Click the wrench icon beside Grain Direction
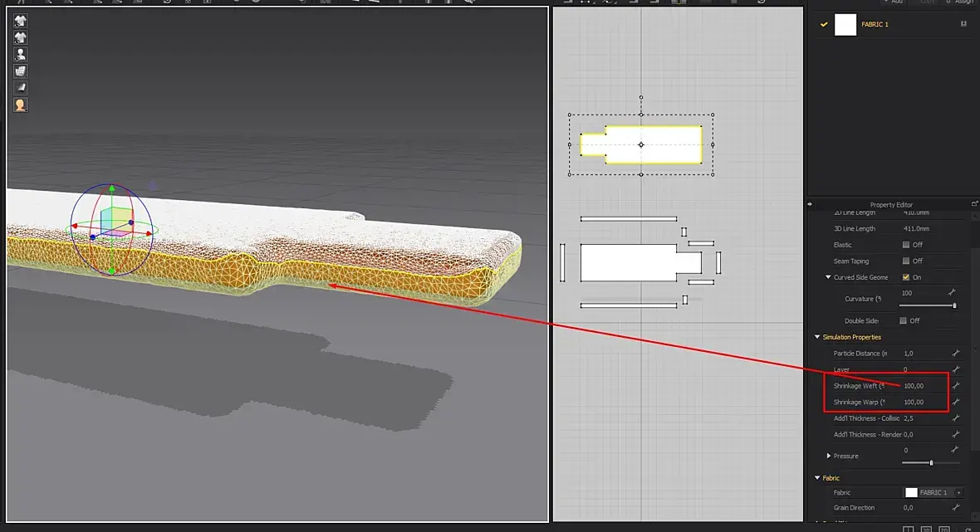Image resolution: width=980 pixels, height=532 pixels. (x=956, y=508)
